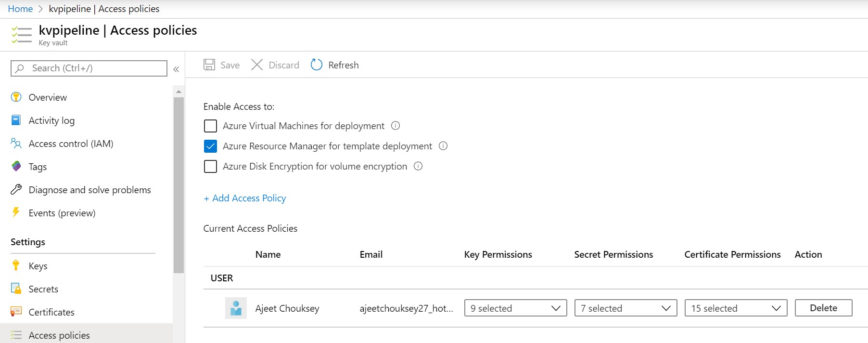
Task: Delete Ajeet Chouksey's access policy
Action: point(823,308)
